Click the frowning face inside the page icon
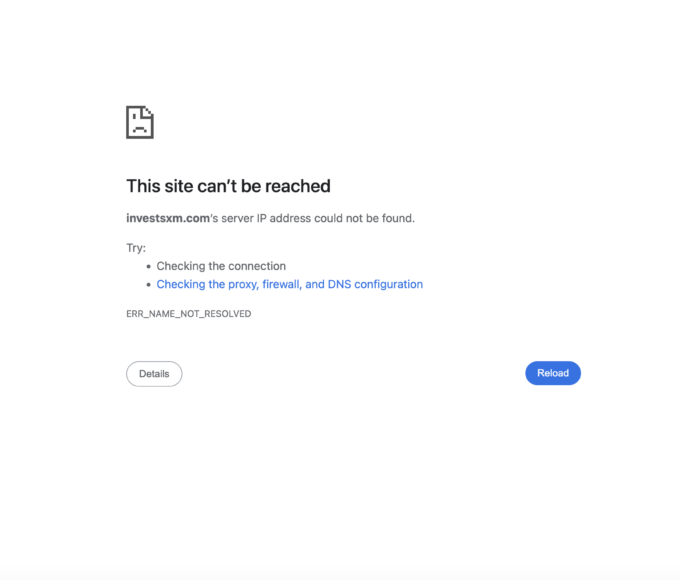The image size is (680, 580). coord(139,127)
